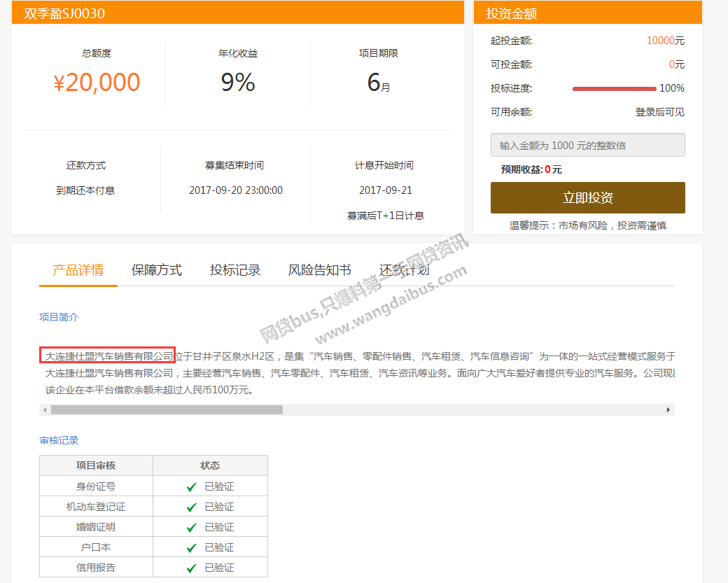Click the horizontal scrollbar left arrow
Viewport: 728px width, 583px height.
coord(45,410)
